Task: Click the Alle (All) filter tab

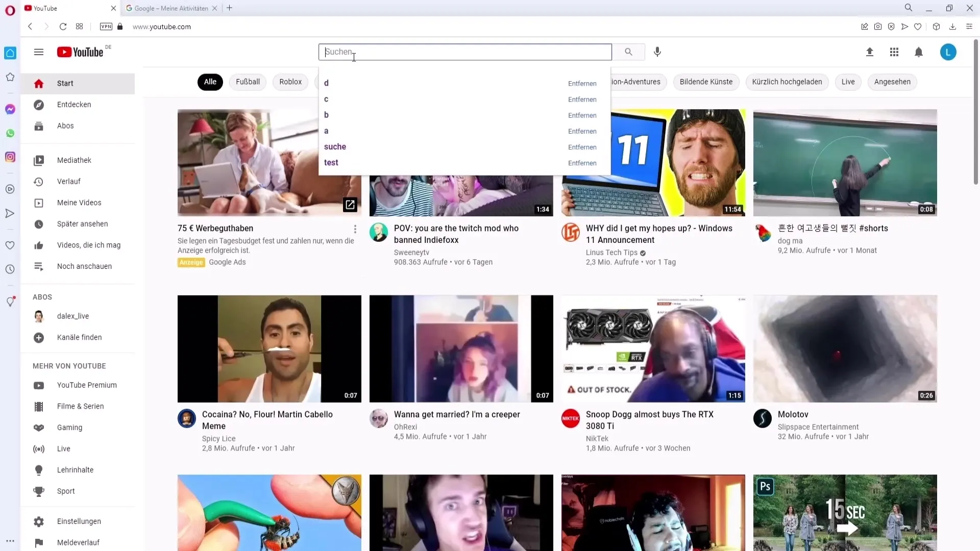Action: tap(210, 82)
